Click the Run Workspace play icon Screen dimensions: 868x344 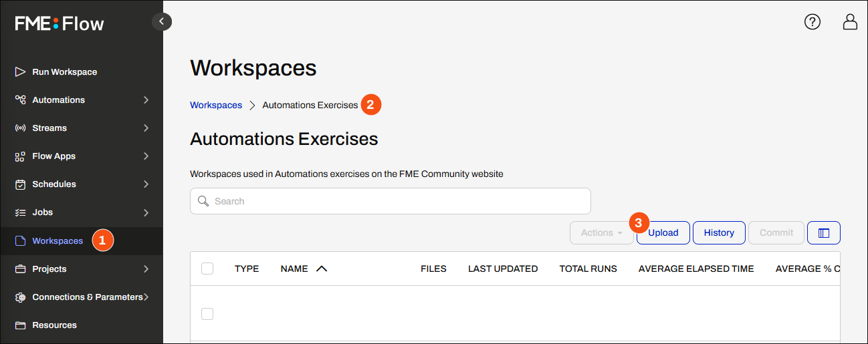pyautogui.click(x=20, y=71)
